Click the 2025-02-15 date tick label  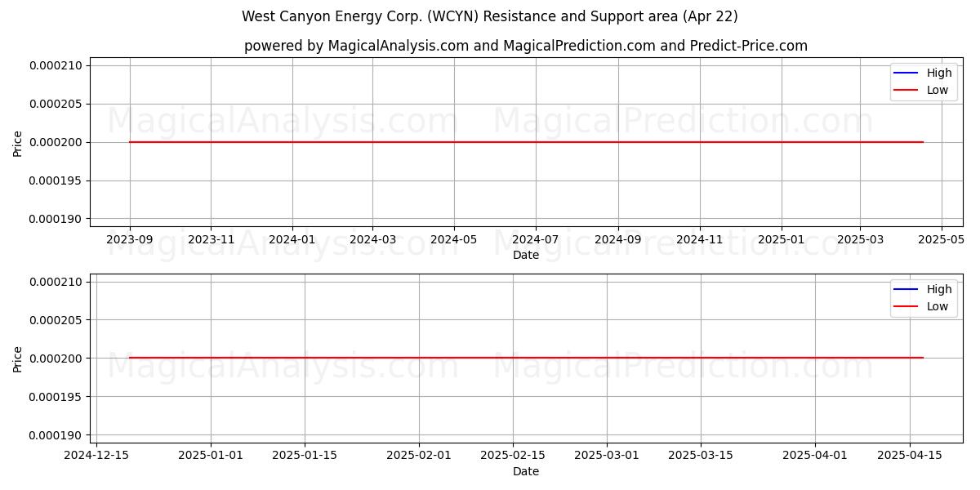(x=513, y=457)
